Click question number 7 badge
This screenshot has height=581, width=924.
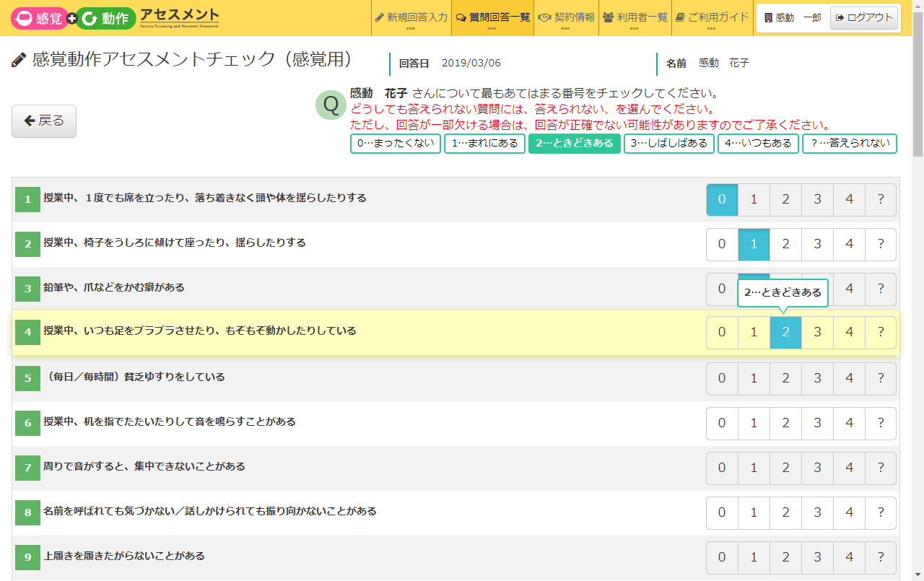[x=27, y=468]
